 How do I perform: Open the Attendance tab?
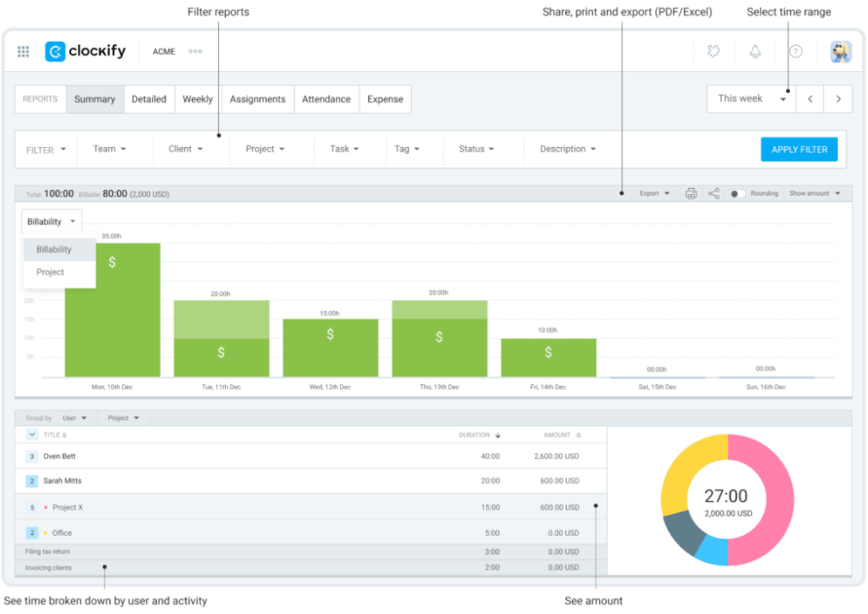tap(326, 98)
